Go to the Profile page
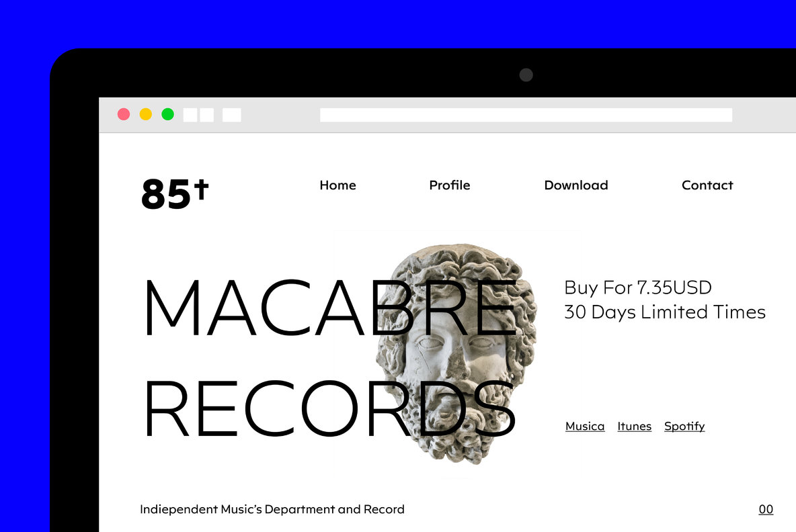796x532 pixels. tap(449, 185)
